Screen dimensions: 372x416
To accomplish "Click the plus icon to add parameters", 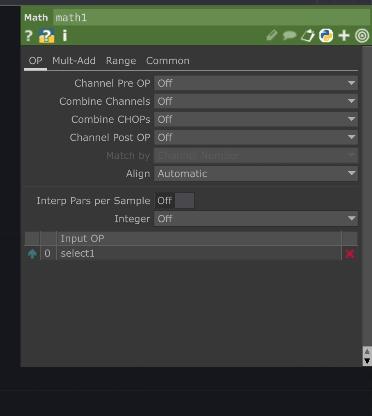I will pyautogui.click(x=344, y=35).
